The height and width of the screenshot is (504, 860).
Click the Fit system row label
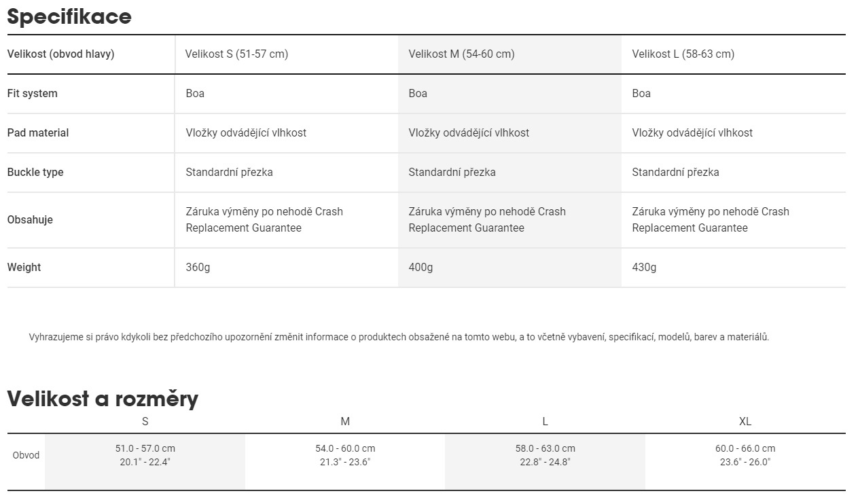[x=32, y=94]
